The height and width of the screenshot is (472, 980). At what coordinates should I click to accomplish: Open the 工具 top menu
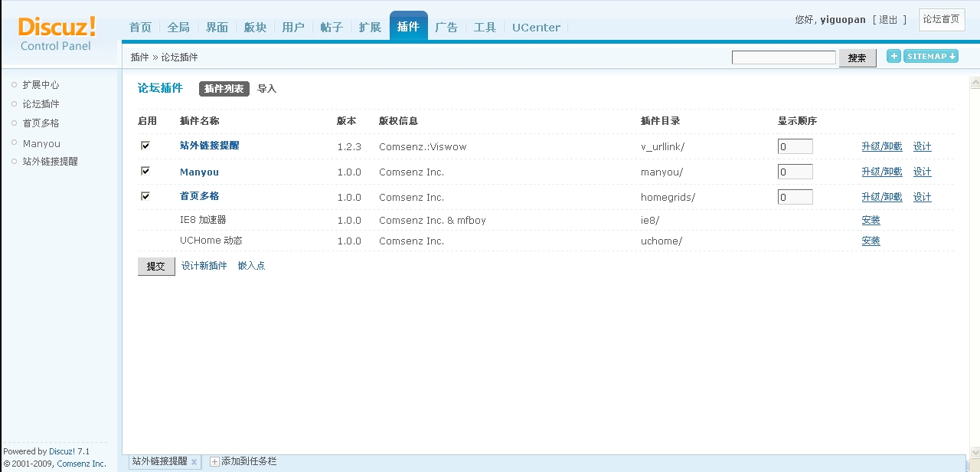click(485, 27)
